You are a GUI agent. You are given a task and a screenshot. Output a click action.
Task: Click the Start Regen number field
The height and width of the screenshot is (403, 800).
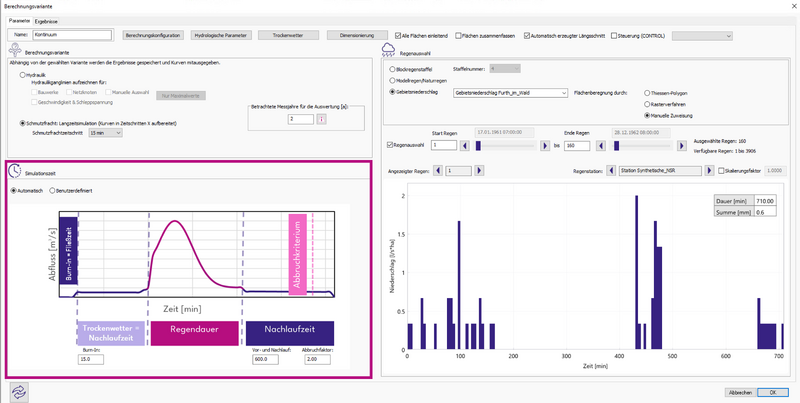coord(443,146)
